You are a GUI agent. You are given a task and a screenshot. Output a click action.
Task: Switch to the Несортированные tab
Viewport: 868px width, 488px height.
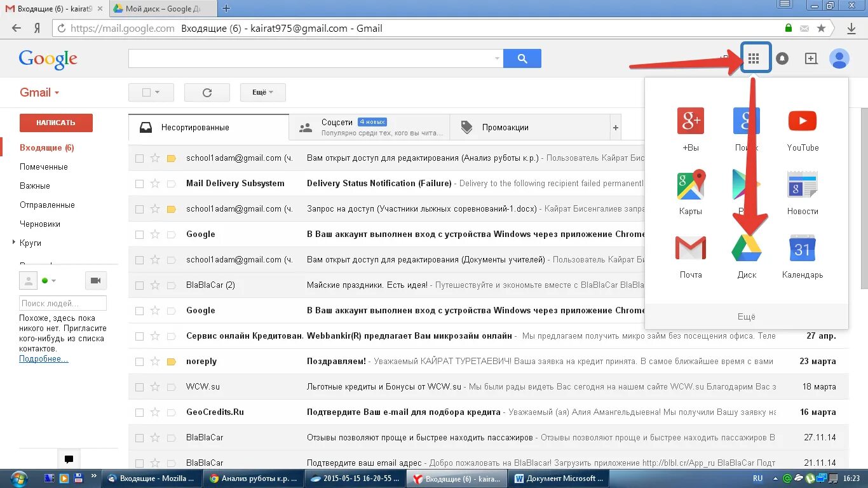click(208, 127)
